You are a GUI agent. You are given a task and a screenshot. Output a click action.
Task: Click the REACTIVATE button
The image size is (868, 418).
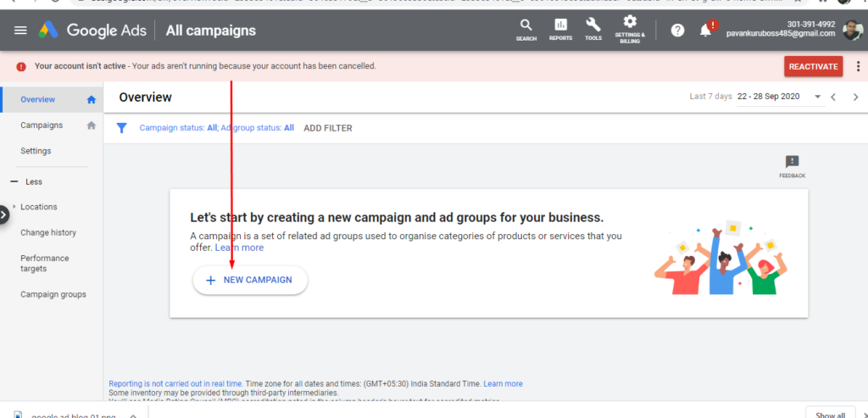[x=813, y=66]
